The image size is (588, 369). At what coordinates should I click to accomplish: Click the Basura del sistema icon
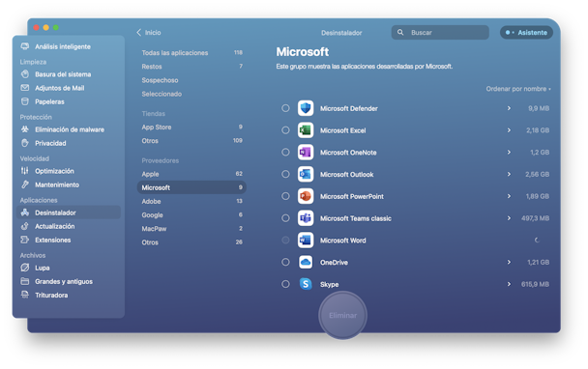coord(25,74)
